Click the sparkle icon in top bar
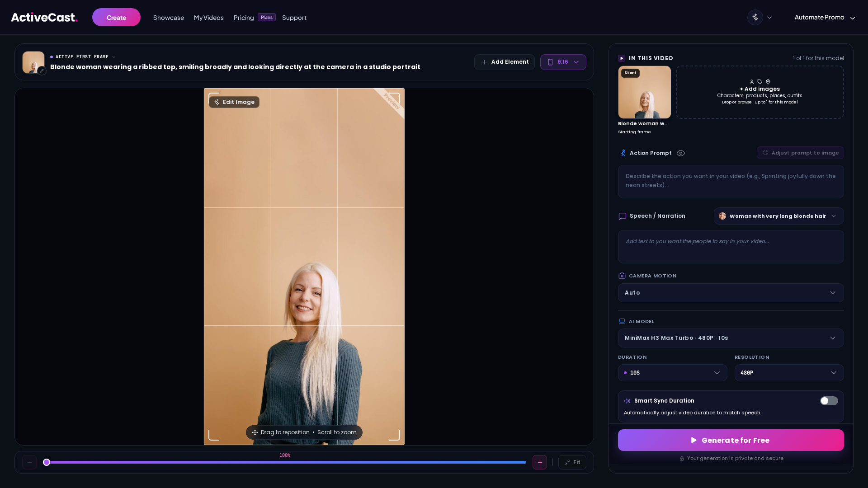This screenshot has height=488, width=868. (x=755, y=17)
